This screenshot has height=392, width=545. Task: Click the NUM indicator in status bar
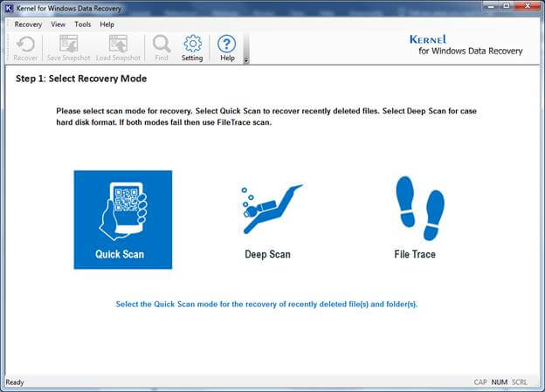tap(500, 382)
